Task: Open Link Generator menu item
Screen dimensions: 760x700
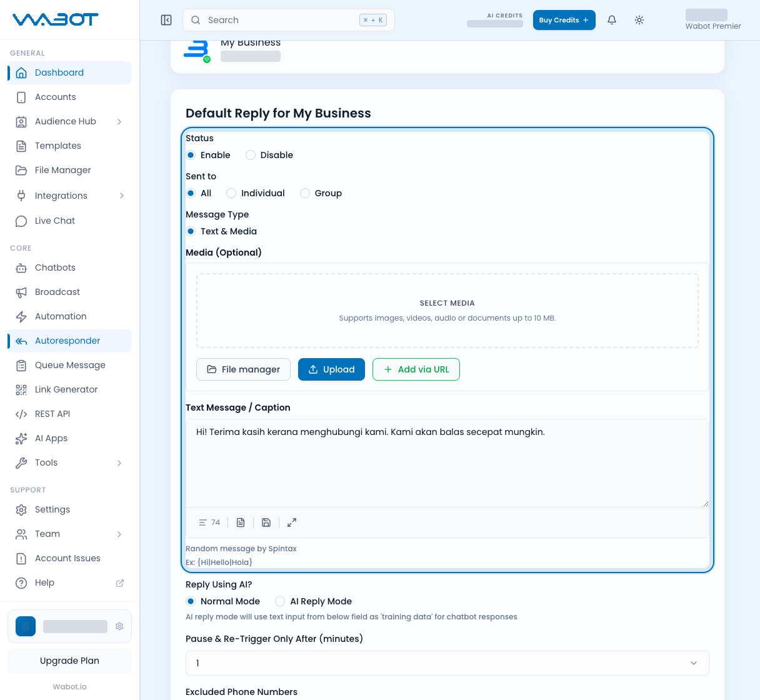Action: click(x=70, y=389)
